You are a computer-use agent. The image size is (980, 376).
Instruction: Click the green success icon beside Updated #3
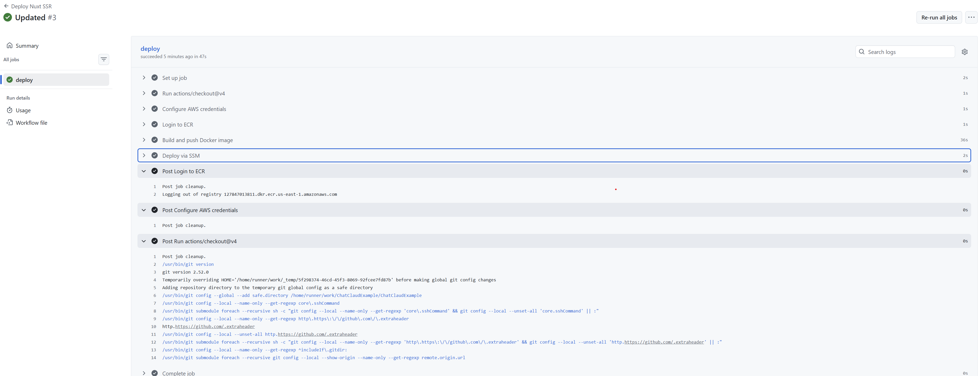(x=8, y=17)
